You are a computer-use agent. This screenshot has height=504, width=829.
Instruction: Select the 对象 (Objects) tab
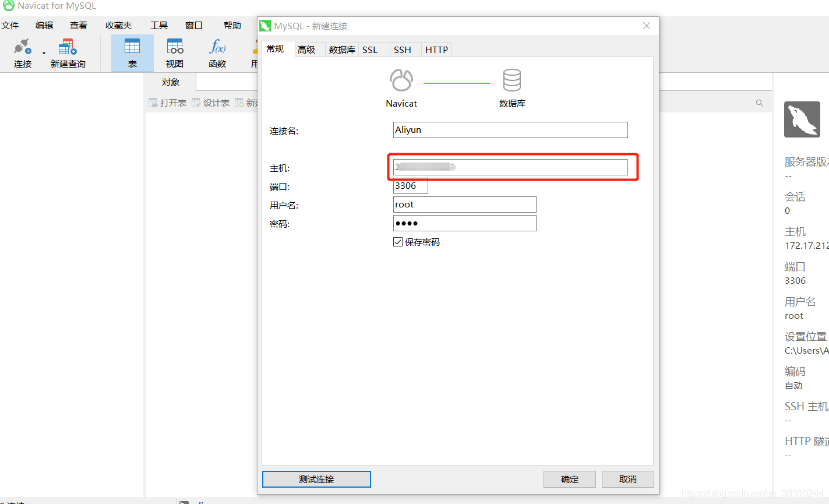coord(171,82)
